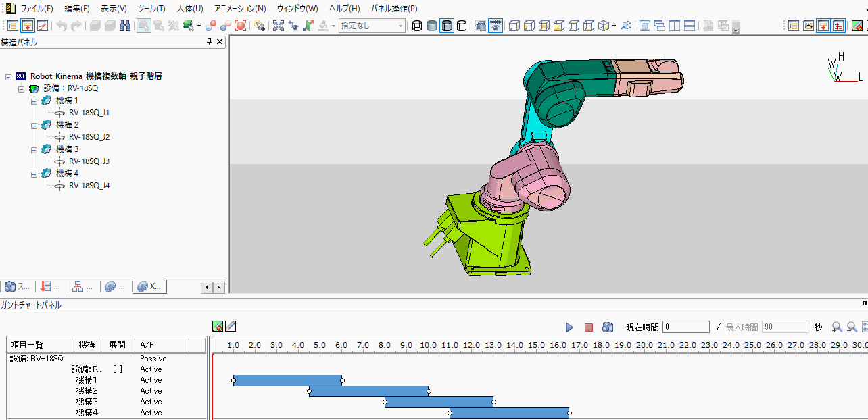Click the undo arrow icon

tap(62, 26)
